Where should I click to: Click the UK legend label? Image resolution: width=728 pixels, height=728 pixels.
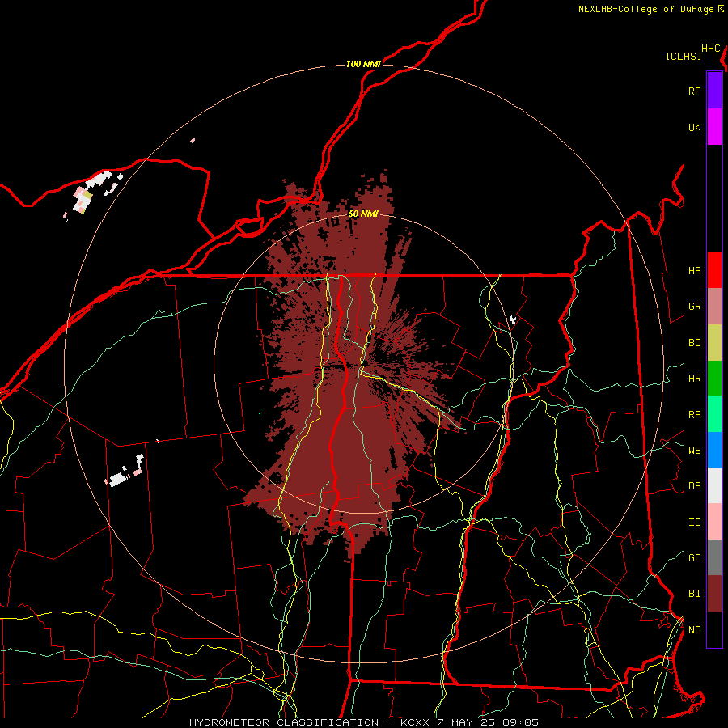(x=694, y=127)
